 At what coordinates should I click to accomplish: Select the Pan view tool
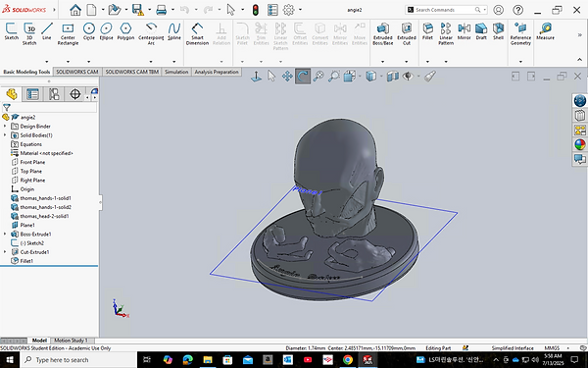pyautogui.click(x=287, y=77)
